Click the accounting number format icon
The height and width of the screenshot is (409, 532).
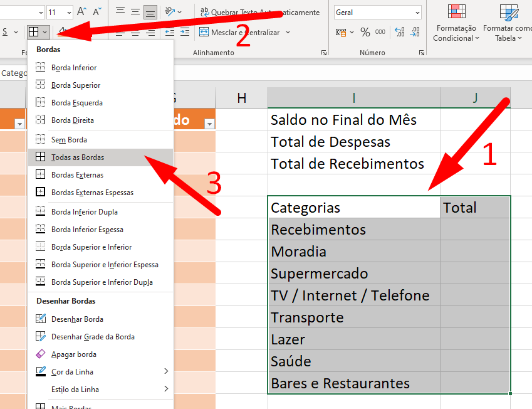pyautogui.click(x=341, y=32)
